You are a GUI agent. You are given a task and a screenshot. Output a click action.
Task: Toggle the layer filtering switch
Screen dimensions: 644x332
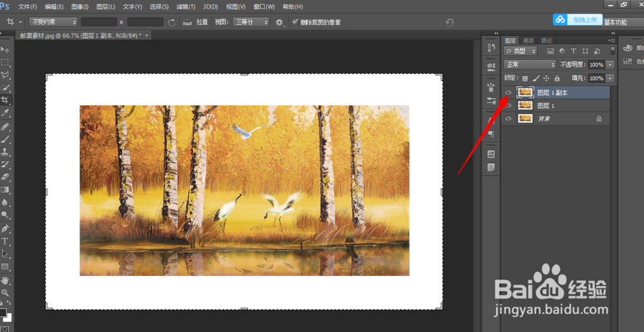[613, 50]
